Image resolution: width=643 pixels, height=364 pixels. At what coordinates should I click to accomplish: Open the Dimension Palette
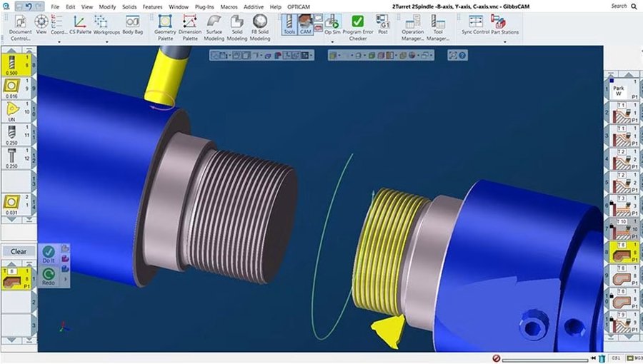[x=190, y=27]
